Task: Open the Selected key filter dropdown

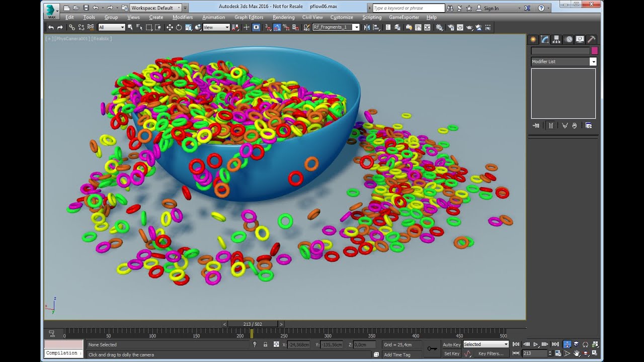Action: 486,344
